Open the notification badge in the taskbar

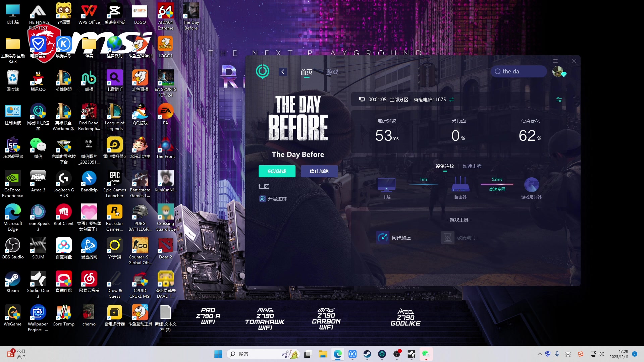click(635, 354)
